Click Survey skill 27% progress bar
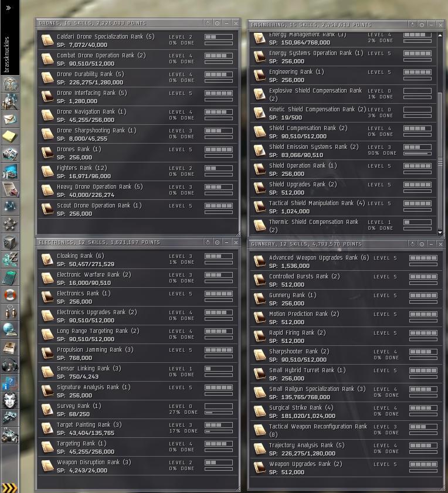 point(219,413)
